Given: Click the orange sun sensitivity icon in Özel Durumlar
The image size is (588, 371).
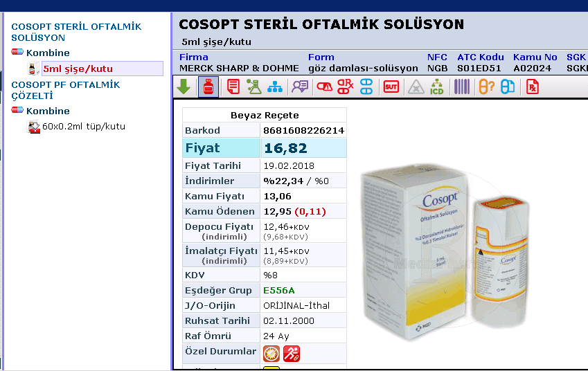Looking at the screenshot, I should (x=271, y=354).
